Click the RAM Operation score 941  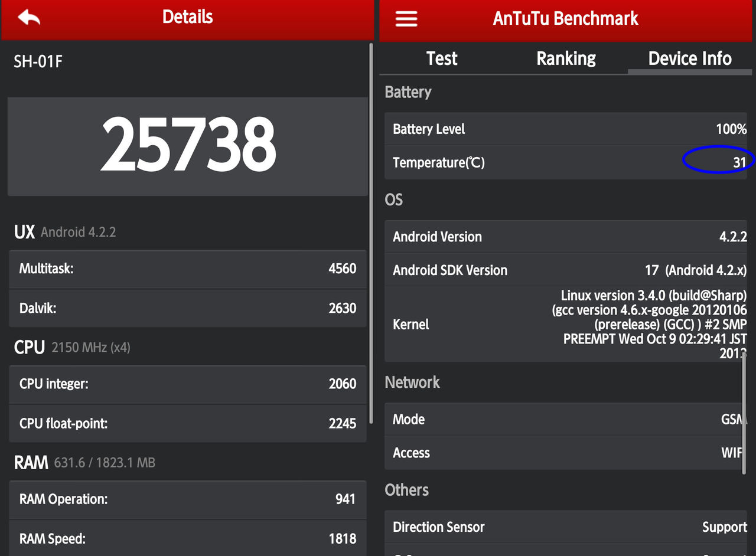pos(346,499)
